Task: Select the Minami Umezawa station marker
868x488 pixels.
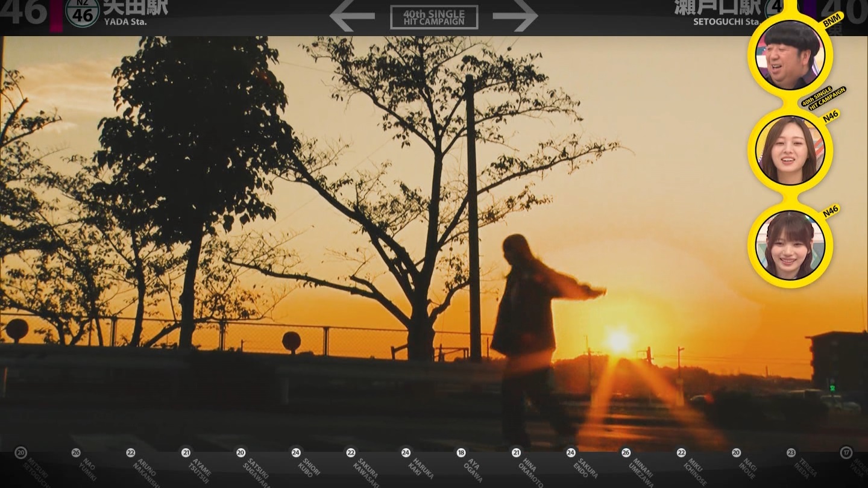Action: (x=626, y=452)
